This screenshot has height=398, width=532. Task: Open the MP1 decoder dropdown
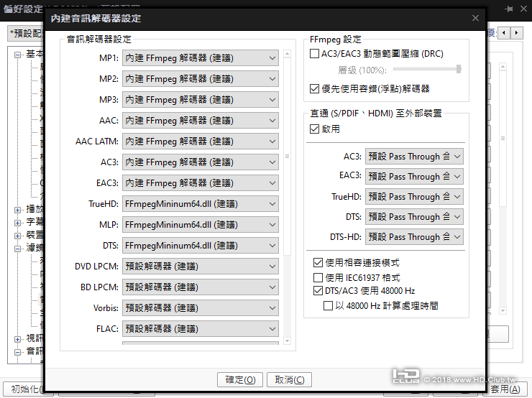click(x=200, y=58)
